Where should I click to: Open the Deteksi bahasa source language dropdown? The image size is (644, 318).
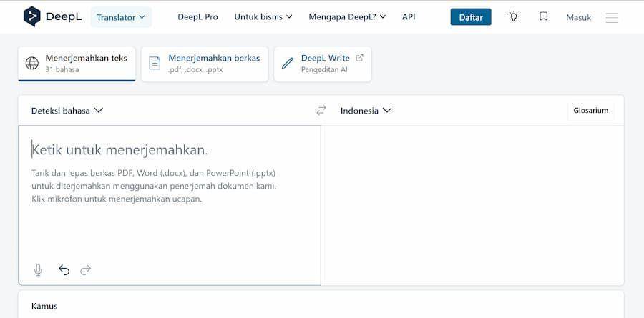67,110
